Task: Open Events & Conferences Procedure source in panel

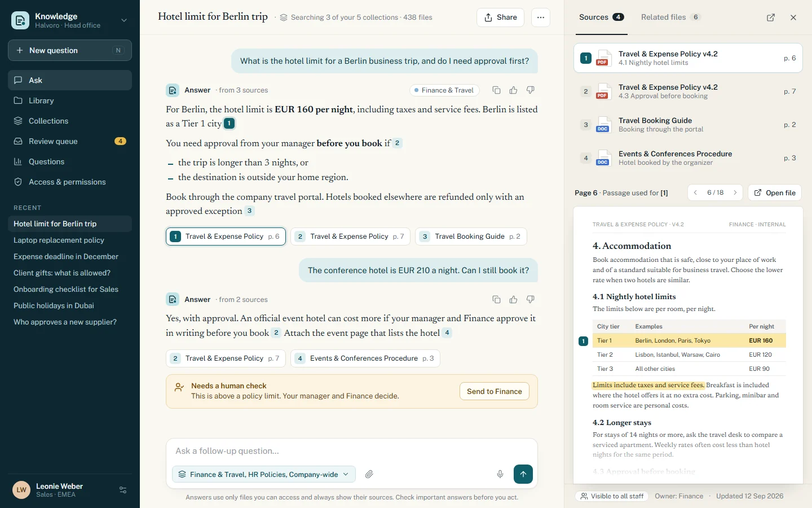Action: pyautogui.click(x=688, y=158)
